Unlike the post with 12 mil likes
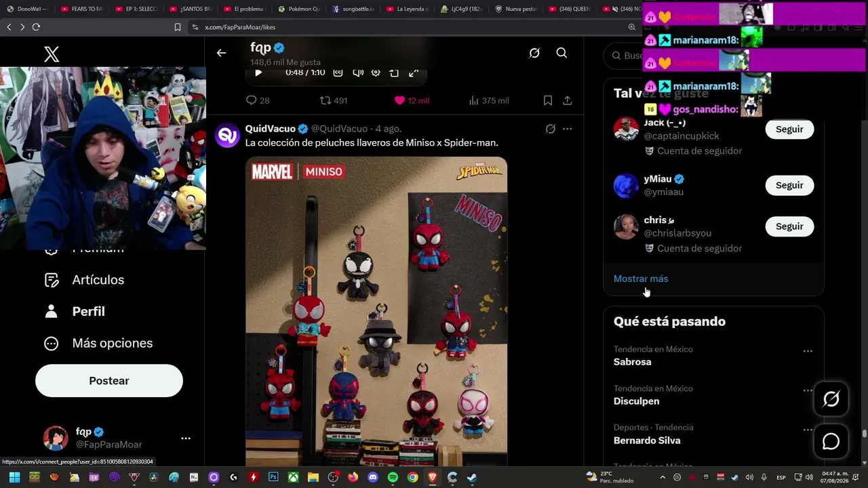The width and height of the screenshot is (868, 488). [x=412, y=100]
